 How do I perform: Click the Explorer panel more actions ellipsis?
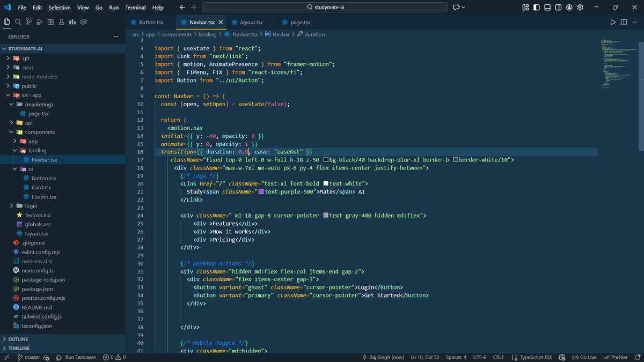(115, 36)
